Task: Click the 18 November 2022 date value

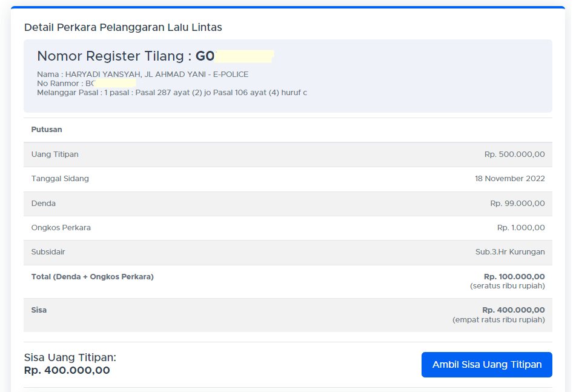Action: [509, 179]
